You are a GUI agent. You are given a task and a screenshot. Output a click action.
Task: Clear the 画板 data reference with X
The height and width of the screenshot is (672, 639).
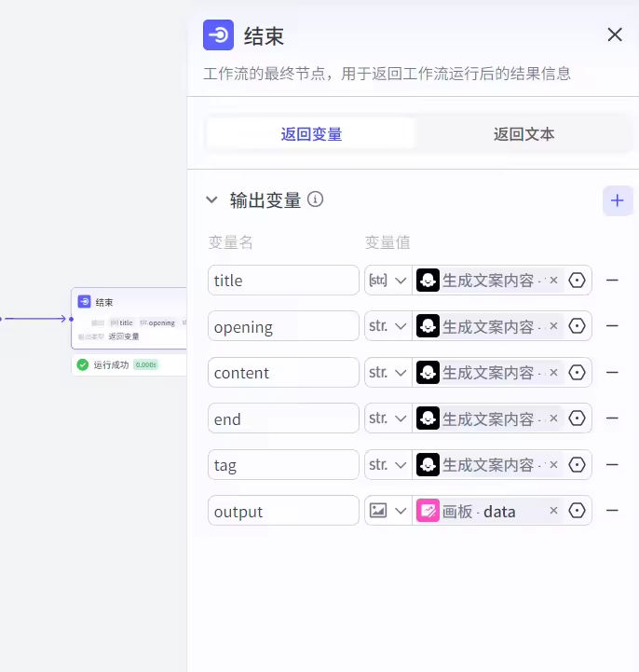point(553,511)
